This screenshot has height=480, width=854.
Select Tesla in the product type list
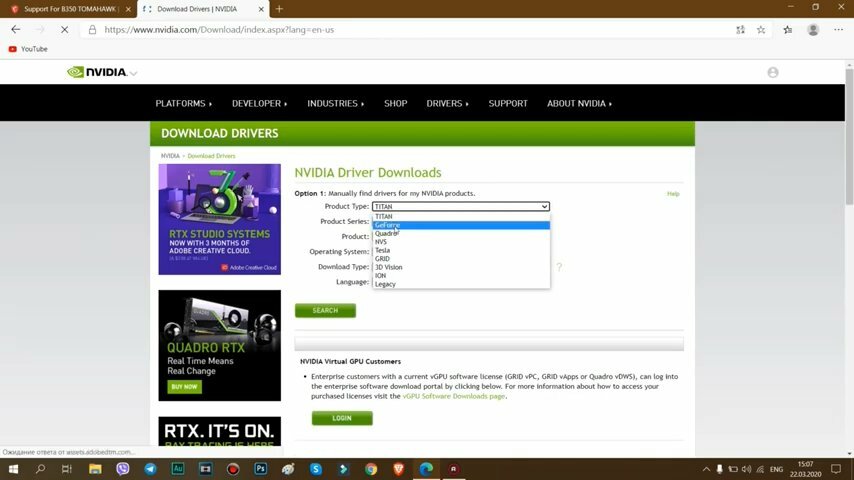[x=461, y=250]
